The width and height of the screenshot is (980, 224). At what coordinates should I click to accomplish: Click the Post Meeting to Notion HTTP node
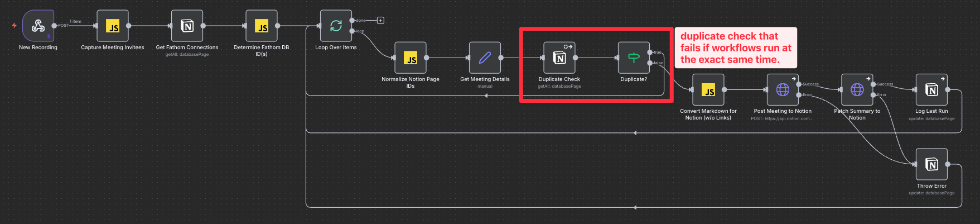click(x=783, y=89)
